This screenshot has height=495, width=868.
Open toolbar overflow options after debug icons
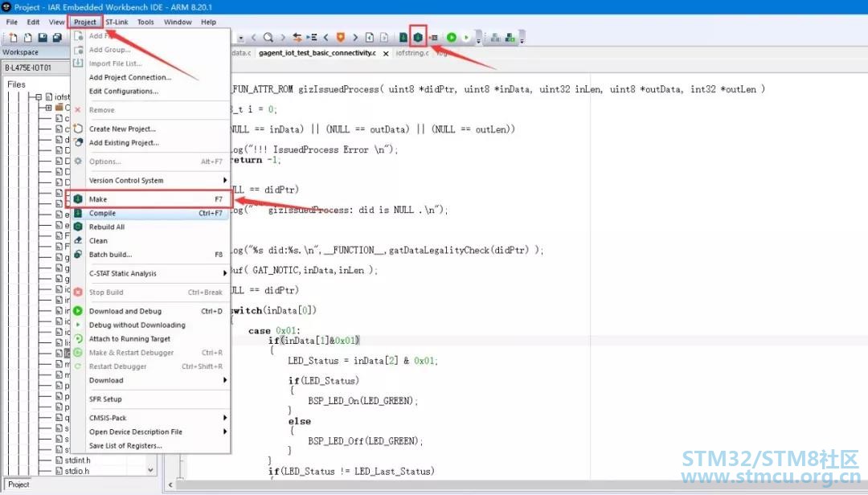[x=479, y=39]
